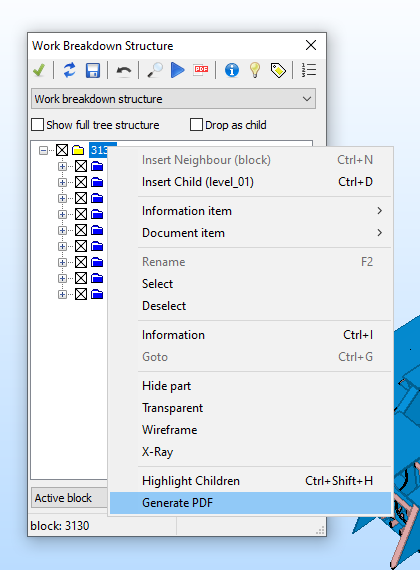The width and height of the screenshot is (420, 570).
Task: Toggle the crossed checkbox of root block node
Action: click(x=62, y=150)
